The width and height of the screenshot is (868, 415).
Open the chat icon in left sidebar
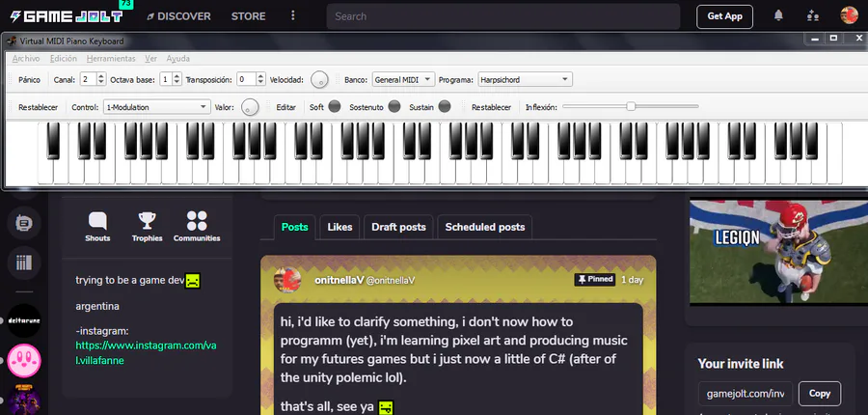24,223
